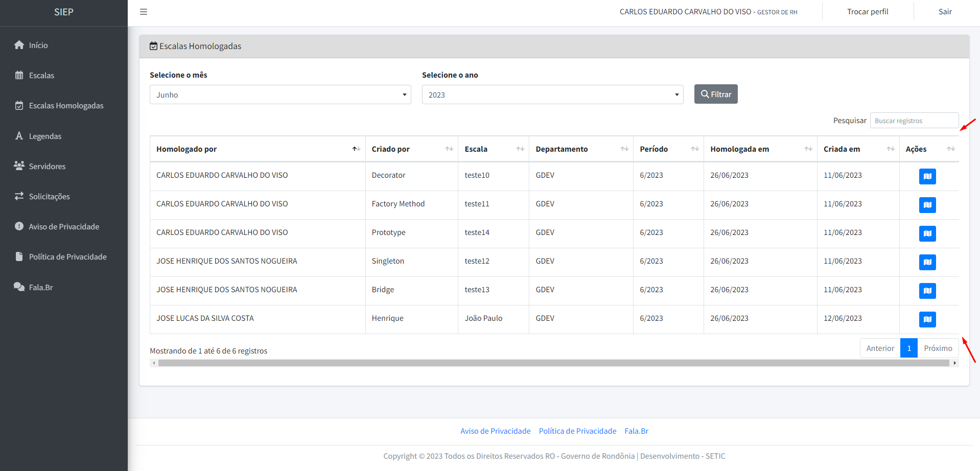This screenshot has height=471, width=980.
Task: Click the Solicitações arrows icon
Action: (19, 196)
